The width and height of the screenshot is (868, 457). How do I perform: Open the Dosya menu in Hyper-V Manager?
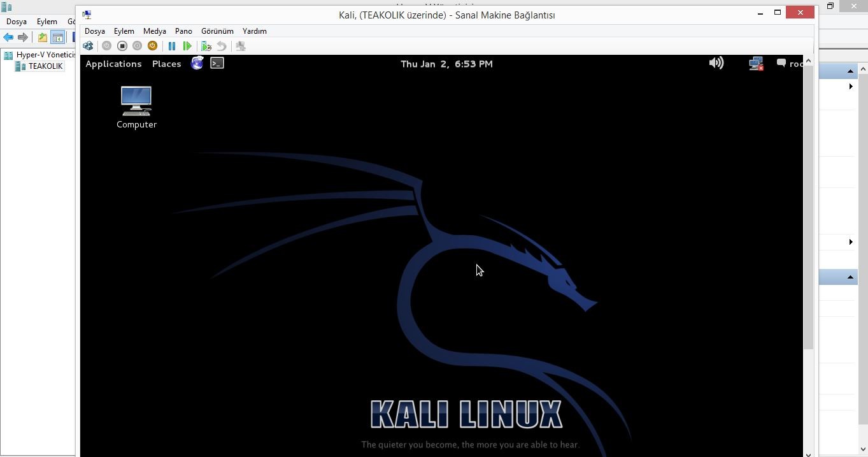(x=17, y=22)
